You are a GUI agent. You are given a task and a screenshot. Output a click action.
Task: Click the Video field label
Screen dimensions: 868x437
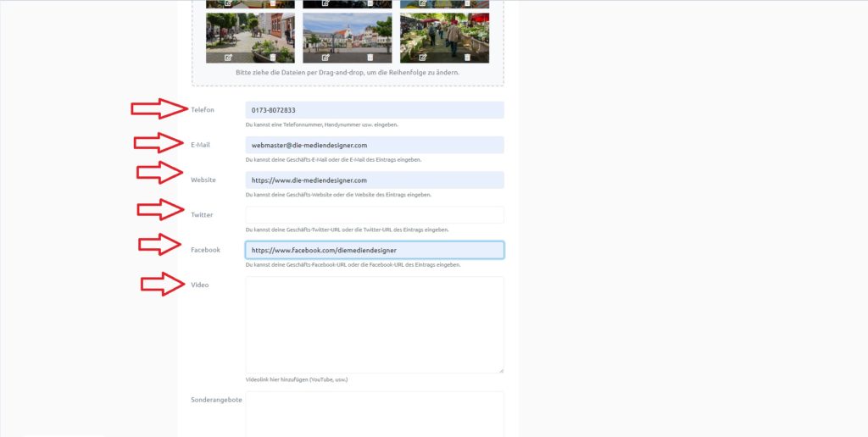[200, 285]
